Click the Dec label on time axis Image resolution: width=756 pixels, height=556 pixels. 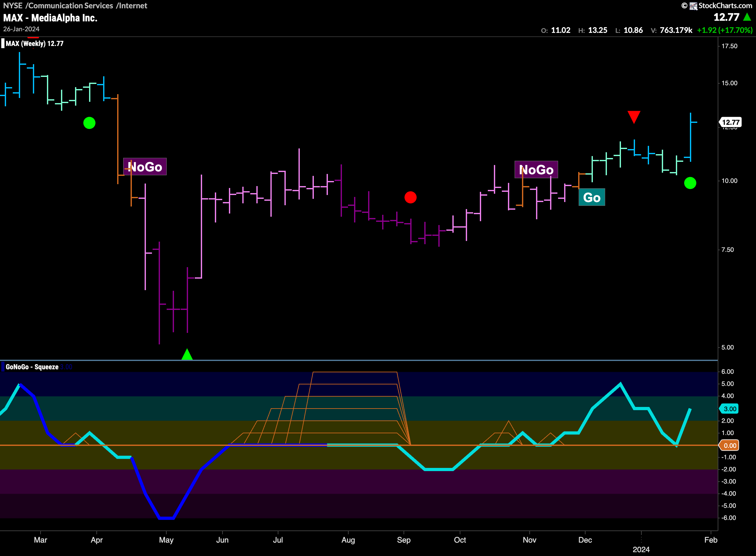[585, 540]
